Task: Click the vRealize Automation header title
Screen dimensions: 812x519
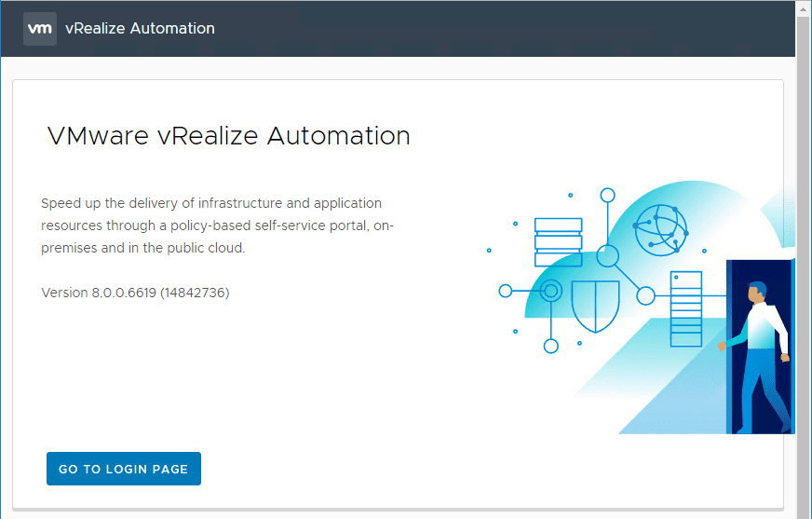Action: (x=140, y=29)
